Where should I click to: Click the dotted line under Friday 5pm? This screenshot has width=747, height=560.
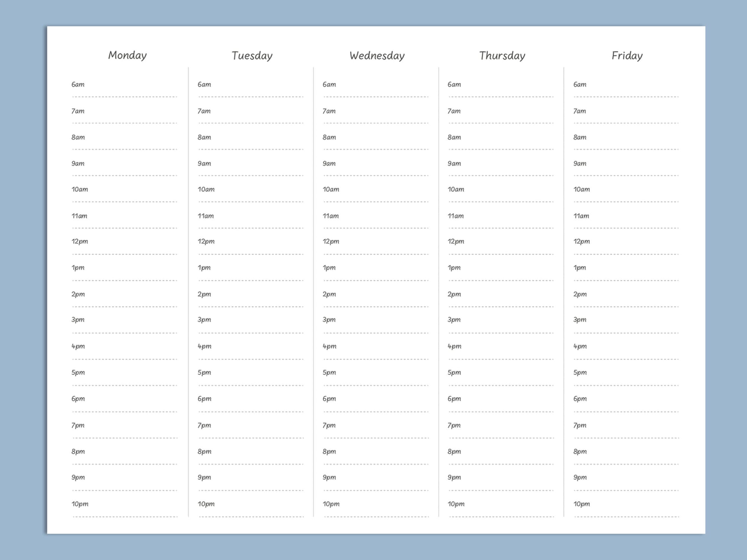pyautogui.click(x=626, y=385)
